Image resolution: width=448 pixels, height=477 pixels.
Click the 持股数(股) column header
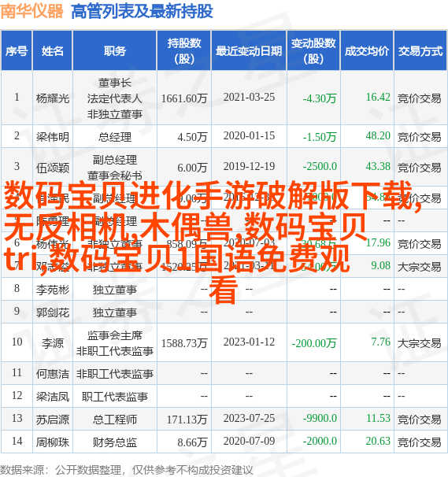[x=184, y=50]
